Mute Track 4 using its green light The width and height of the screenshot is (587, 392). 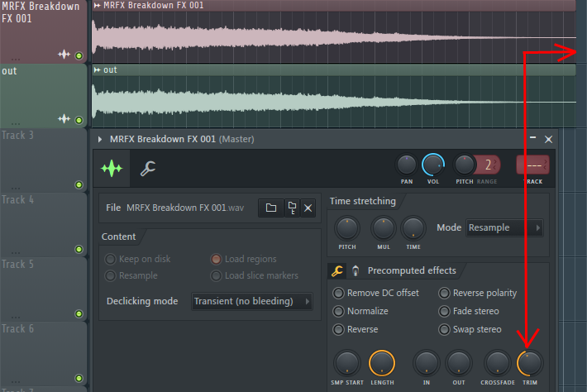[79, 249]
